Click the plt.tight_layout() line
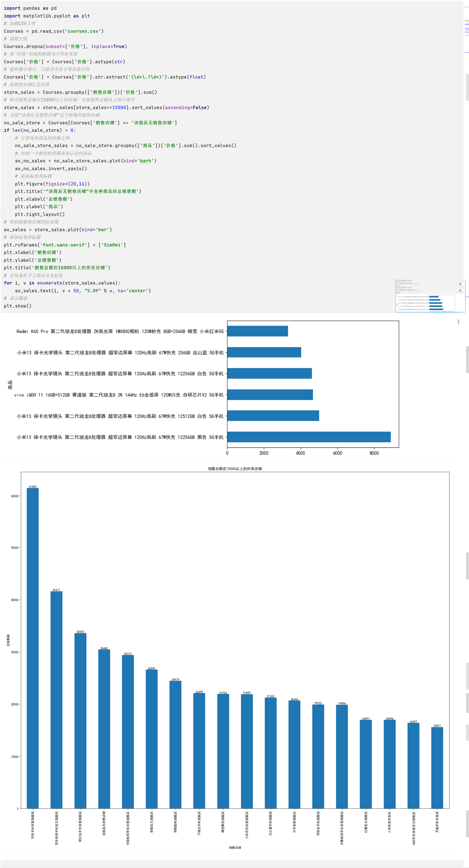The width and height of the screenshot is (469, 868). point(40,214)
